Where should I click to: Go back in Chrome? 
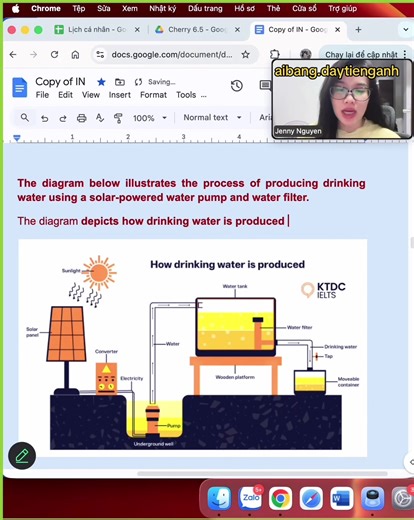tap(13, 54)
